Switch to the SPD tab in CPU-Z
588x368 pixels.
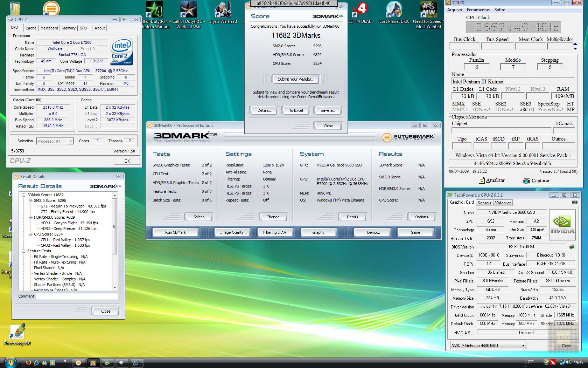(83, 28)
